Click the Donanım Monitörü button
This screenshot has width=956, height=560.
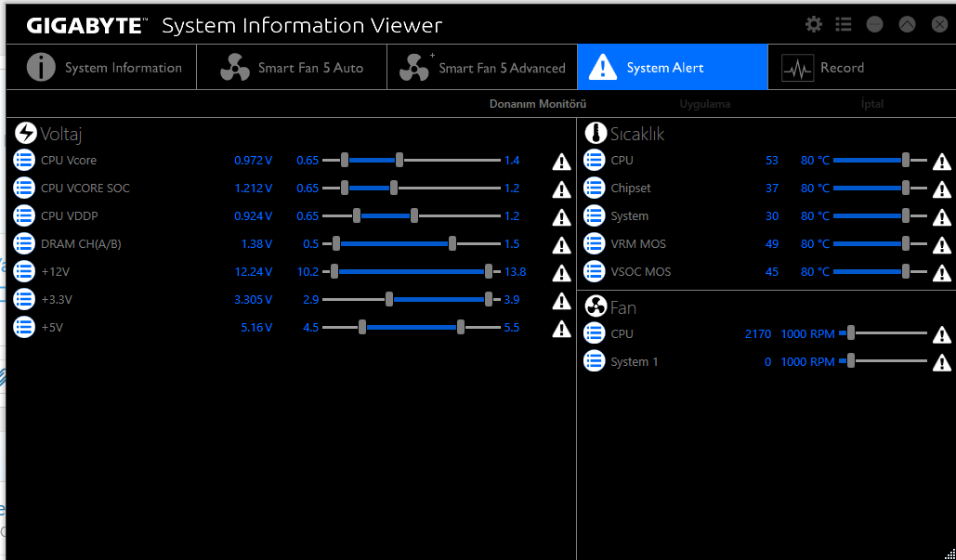[x=538, y=104]
